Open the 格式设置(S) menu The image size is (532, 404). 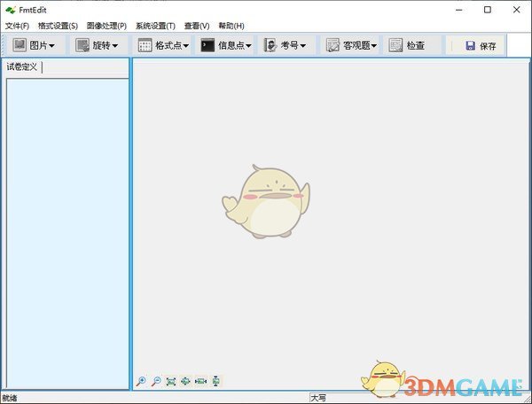(x=58, y=26)
